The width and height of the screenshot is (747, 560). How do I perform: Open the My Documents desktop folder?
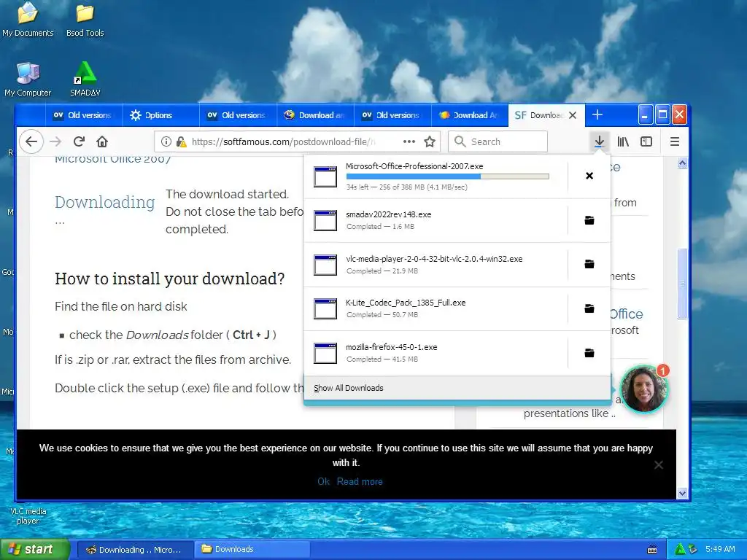[x=28, y=19]
